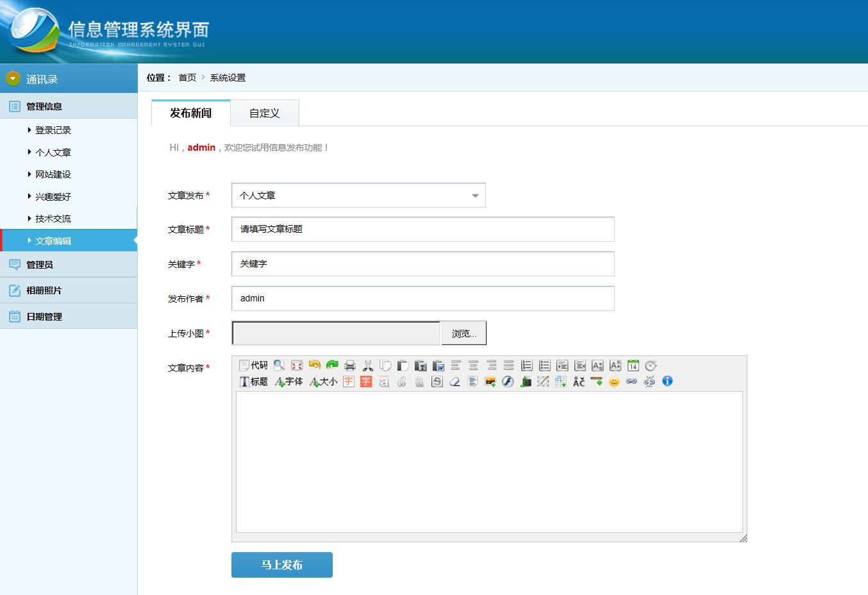Toggle strikethrough formatting in editor

pos(437,381)
